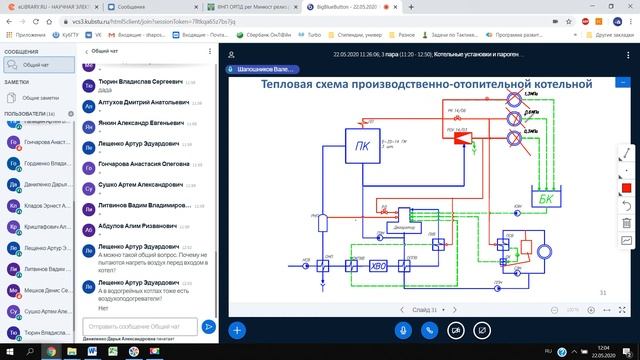Open the Приложения apps bookmark

[x=26, y=35]
